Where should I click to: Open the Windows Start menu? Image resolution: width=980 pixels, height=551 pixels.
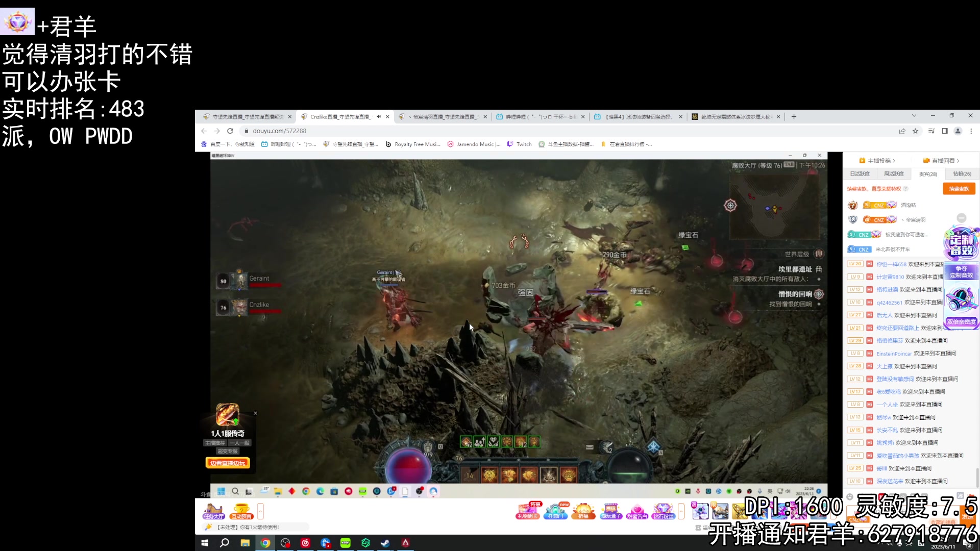coord(205,543)
